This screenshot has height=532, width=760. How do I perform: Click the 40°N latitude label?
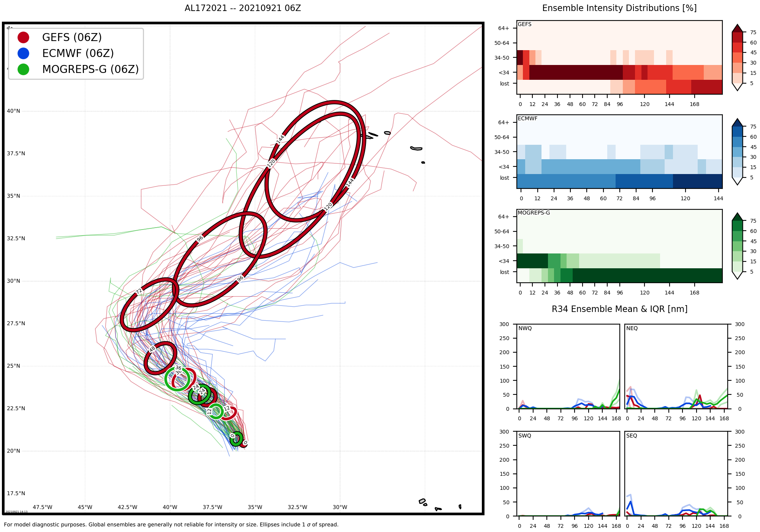13,111
